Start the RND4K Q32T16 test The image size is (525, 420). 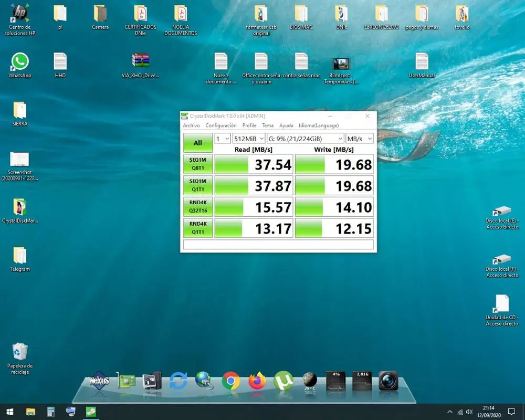[197, 207]
